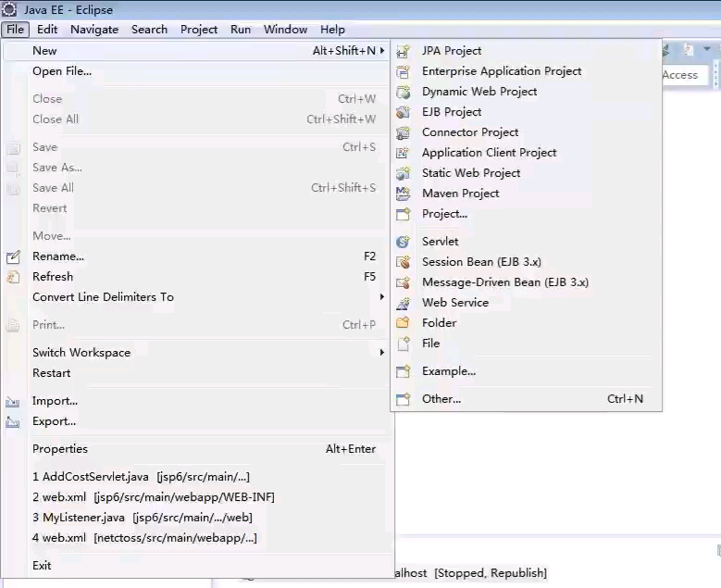Screen dimensions: 721x588
Task: Select Dynamic Web Project entry
Action: coord(526,92)
